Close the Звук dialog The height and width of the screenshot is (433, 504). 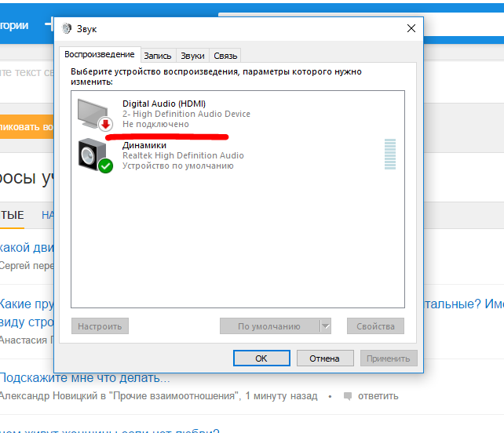(x=411, y=28)
